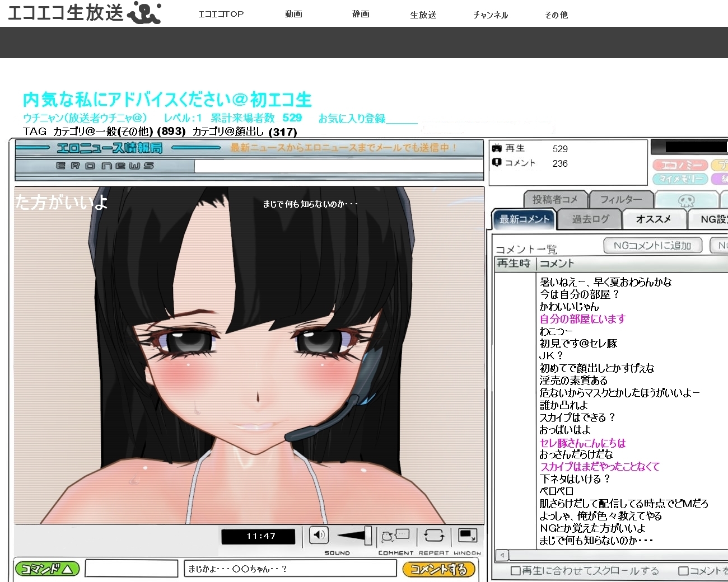This screenshot has height=582, width=728.
Task: Click the sound volume slider handle
Action: click(x=368, y=536)
